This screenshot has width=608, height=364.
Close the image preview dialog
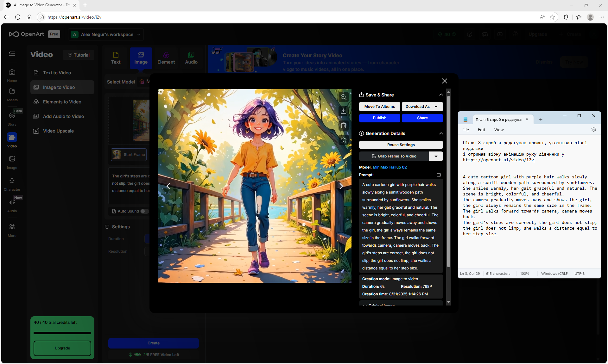click(444, 81)
